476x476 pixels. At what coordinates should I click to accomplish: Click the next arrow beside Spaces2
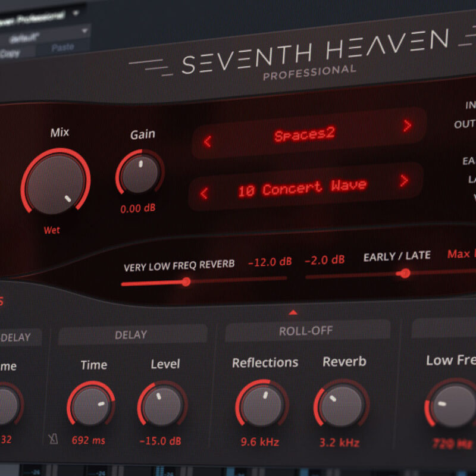pyautogui.click(x=408, y=126)
